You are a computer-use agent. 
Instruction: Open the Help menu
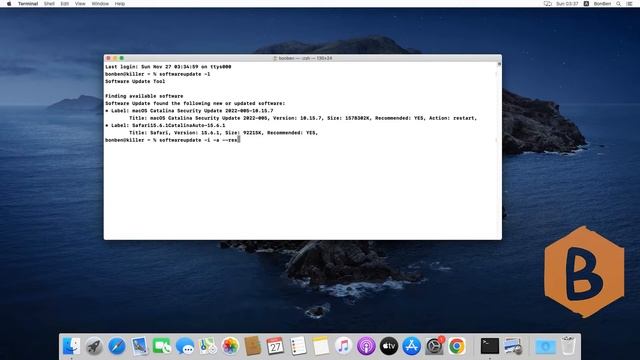[x=120, y=4]
